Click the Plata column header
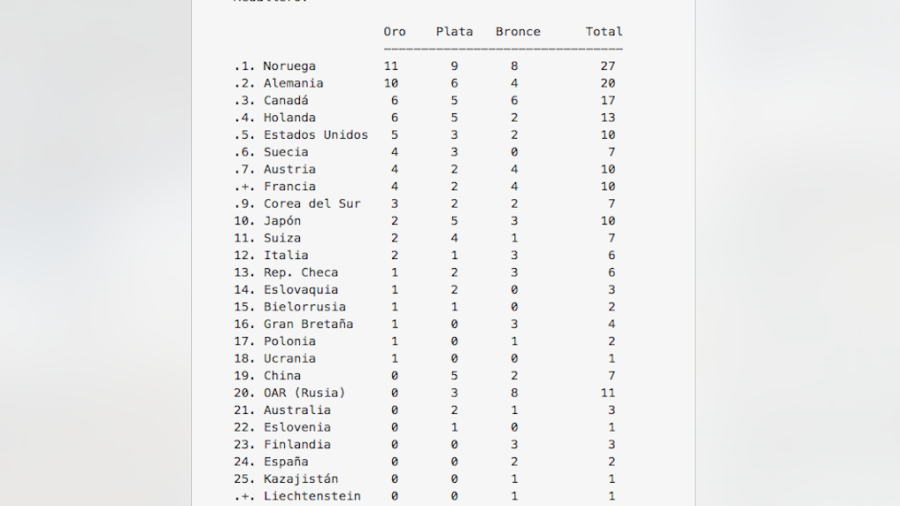Screen dimensions: 900x506 [454, 32]
